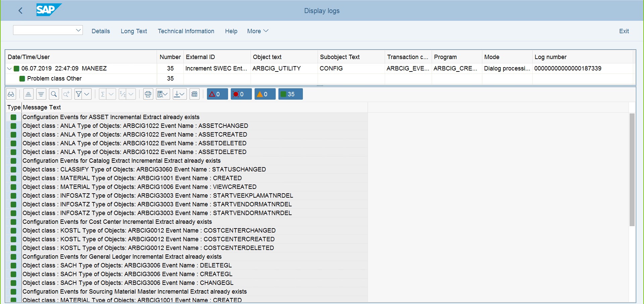The height and width of the screenshot is (304, 644).
Task: Open the Filter dropdown arrow
Action: pos(87,94)
